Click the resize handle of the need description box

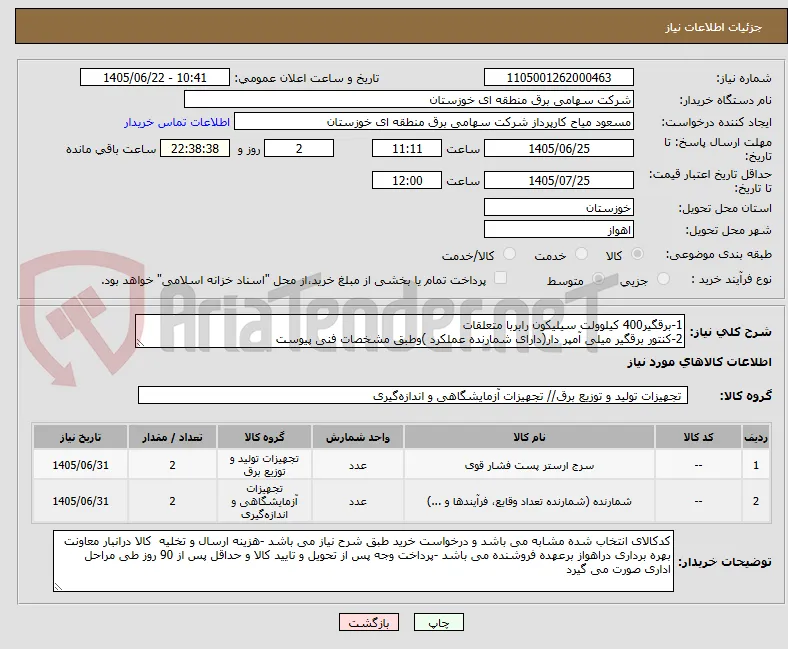pos(140,343)
